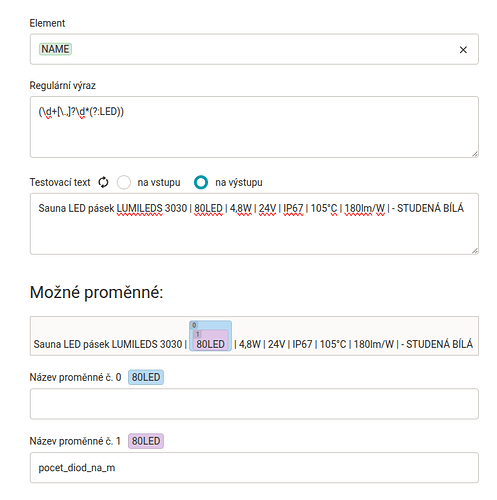
Task: Select the "na vstupu" radio button
Action: 124,182
